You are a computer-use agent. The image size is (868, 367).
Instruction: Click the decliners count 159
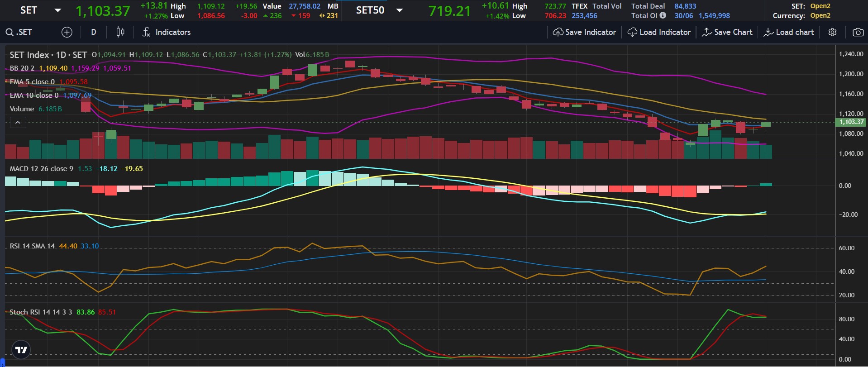click(x=304, y=16)
